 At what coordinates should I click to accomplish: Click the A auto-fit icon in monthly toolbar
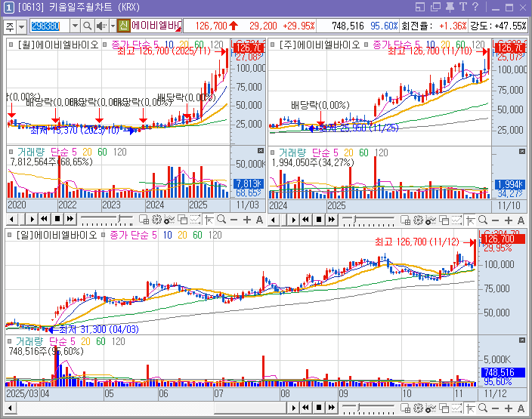(x=259, y=220)
